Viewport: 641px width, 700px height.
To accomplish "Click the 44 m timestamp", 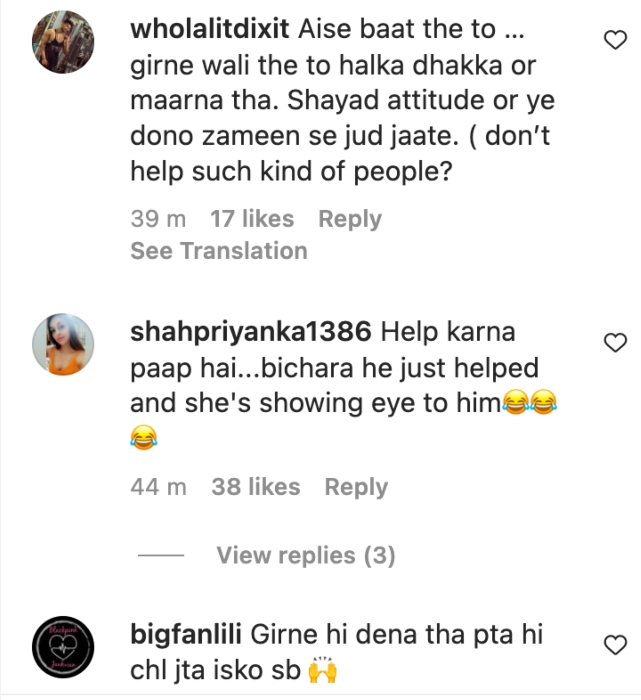I will point(158,487).
